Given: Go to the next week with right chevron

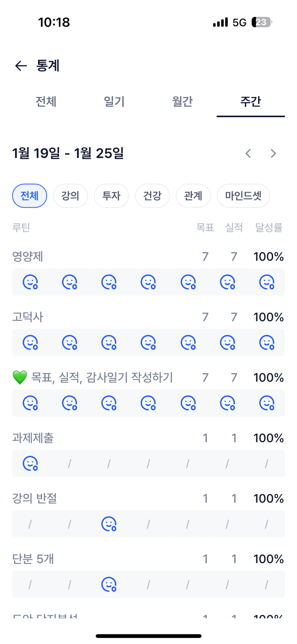Looking at the screenshot, I should point(273,154).
